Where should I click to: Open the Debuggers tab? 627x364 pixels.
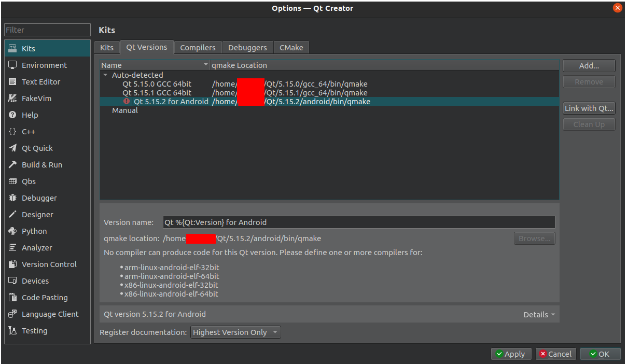pyautogui.click(x=247, y=47)
